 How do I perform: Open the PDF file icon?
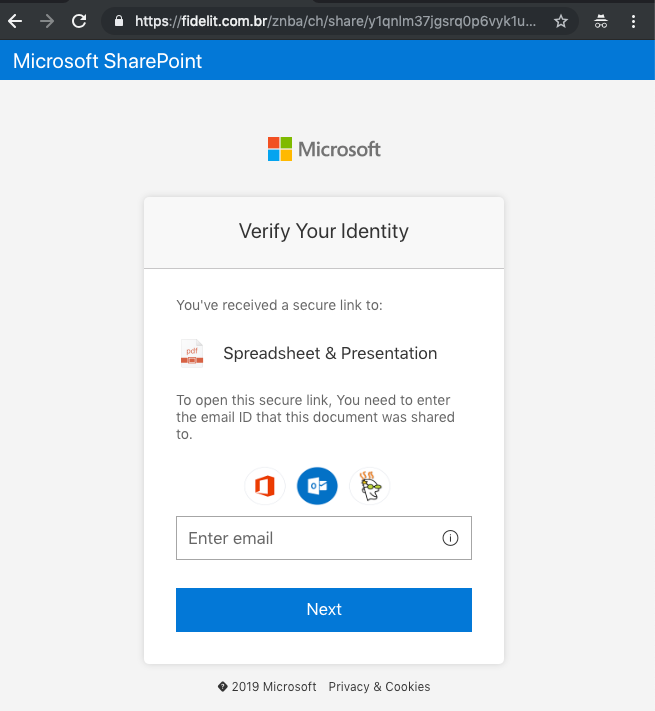click(192, 353)
